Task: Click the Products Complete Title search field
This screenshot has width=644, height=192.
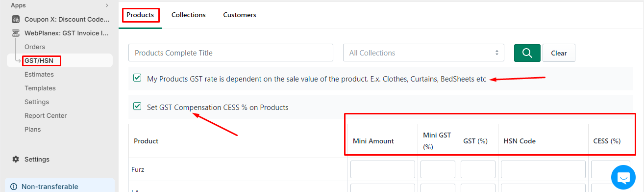Action: (231, 53)
